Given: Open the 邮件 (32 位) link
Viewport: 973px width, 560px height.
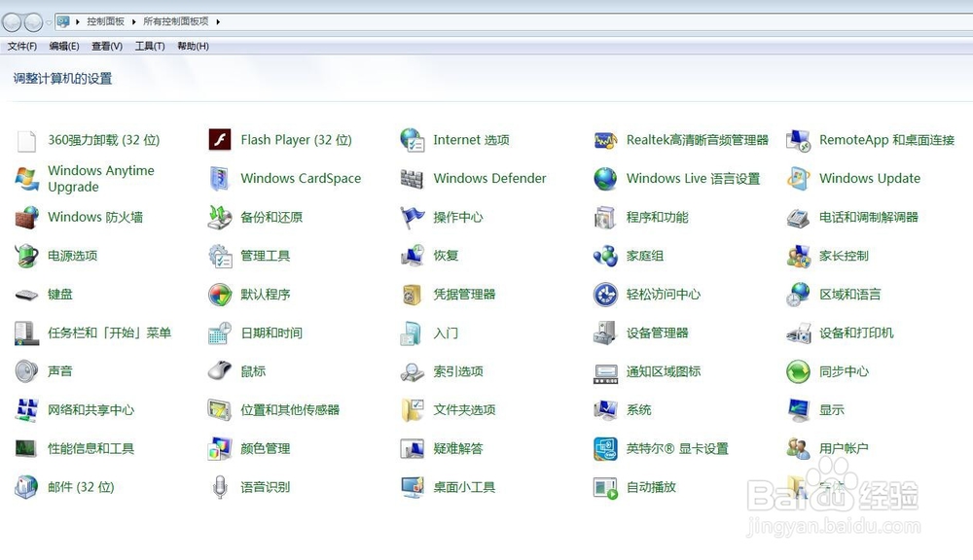Looking at the screenshot, I should [81, 487].
